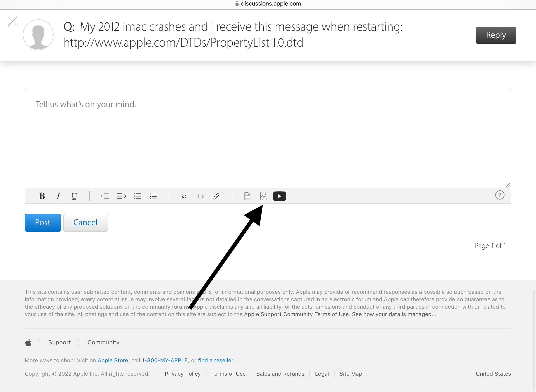Insert an image into the reply
Screen dimensions: 536x392
coord(264,196)
